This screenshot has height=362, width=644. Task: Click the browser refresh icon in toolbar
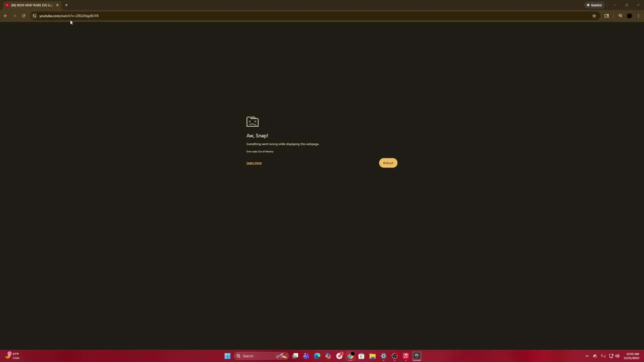coord(24,16)
